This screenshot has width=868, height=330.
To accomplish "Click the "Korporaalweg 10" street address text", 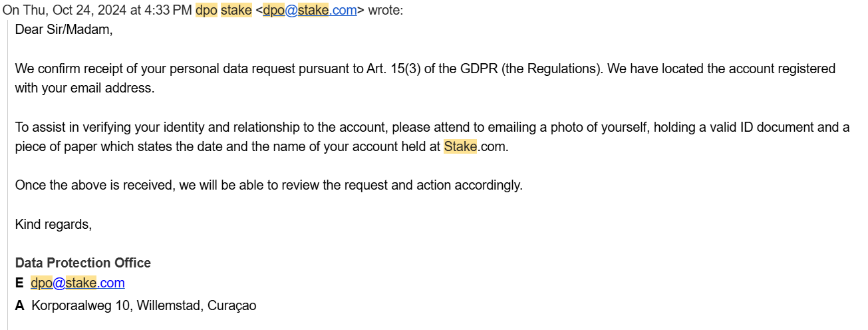I will 80,305.
